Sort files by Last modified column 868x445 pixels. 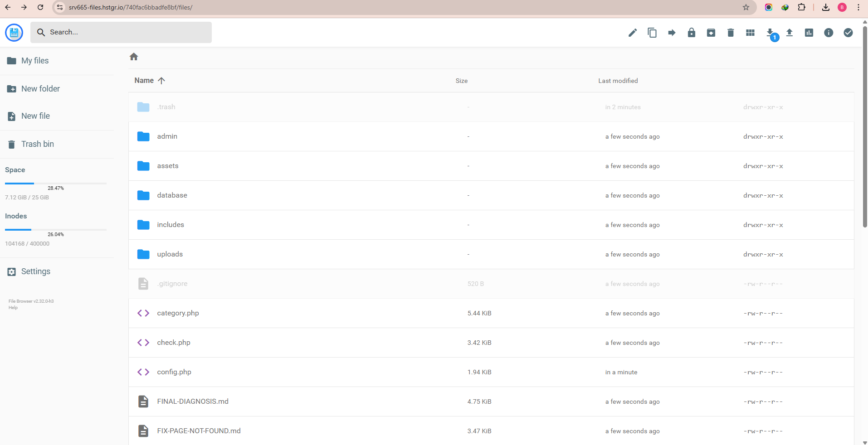[618, 81]
